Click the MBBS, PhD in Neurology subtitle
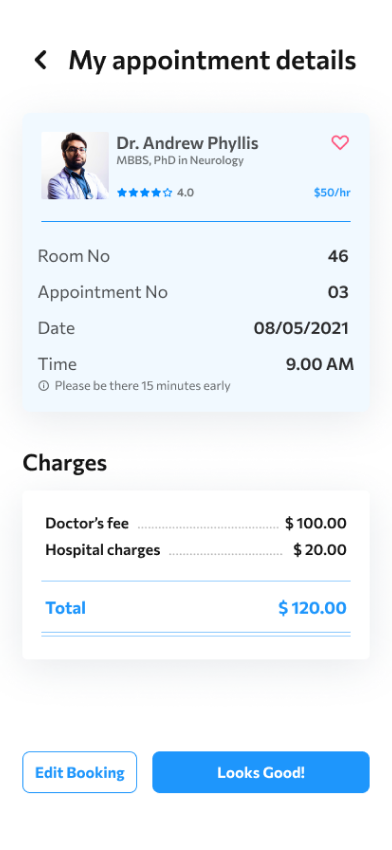The height and width of the screenshot is (850, 392). pyautogui.click(x=180, y=160)
